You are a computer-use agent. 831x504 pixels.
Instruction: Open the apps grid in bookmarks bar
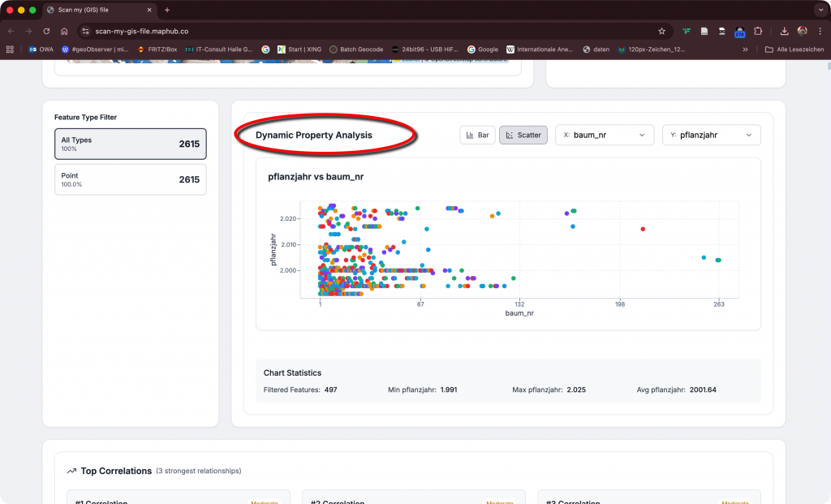(x=11, y=50)
